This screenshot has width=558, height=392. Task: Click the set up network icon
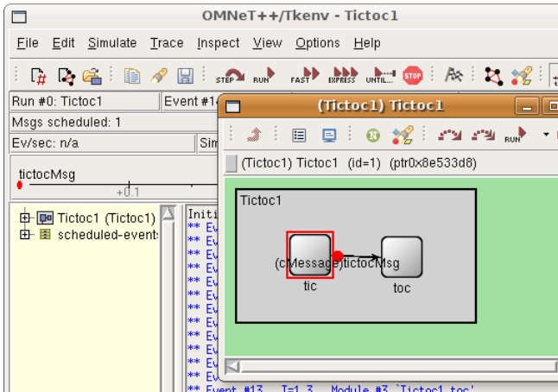click(x=67, y=76)
